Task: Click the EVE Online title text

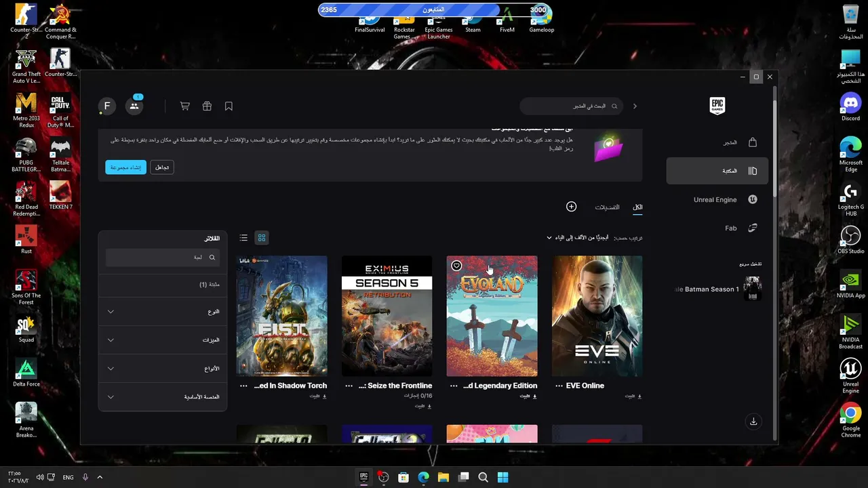Action: click(585, 386)
